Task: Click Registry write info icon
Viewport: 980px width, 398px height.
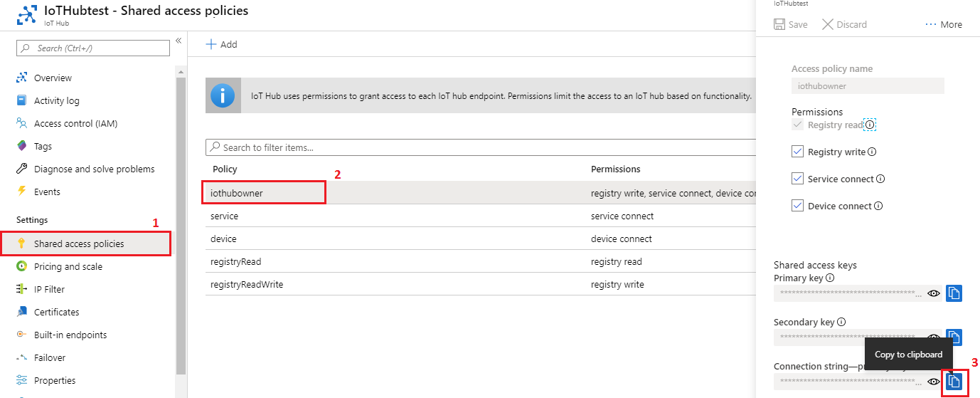Action: click(872, 152)
